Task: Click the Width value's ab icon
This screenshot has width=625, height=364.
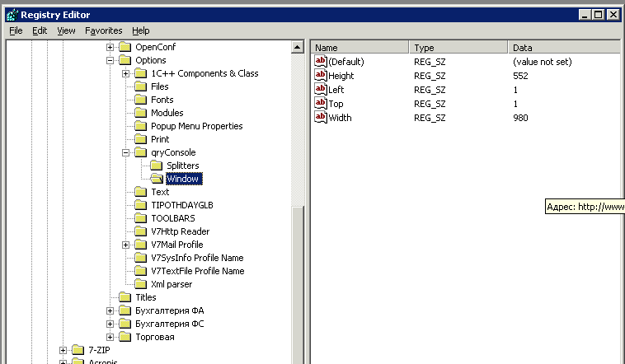Action: [321, 118]
